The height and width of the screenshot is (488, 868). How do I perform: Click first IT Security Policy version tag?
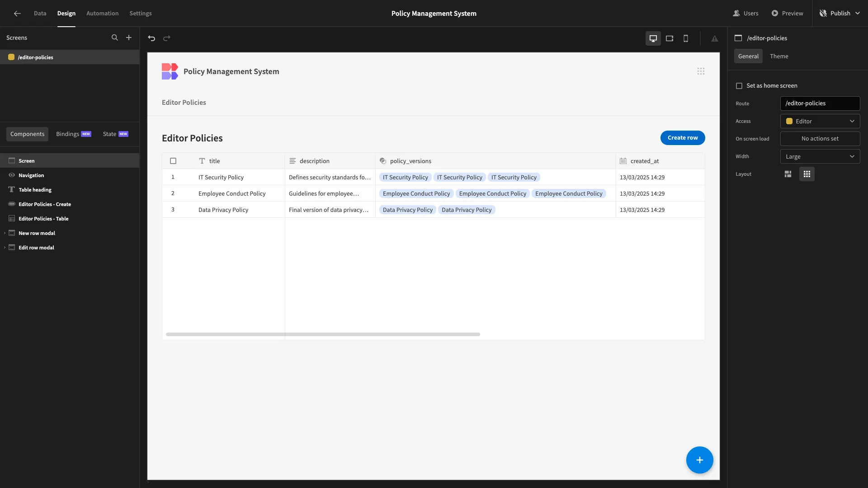[x=405, y=178]
